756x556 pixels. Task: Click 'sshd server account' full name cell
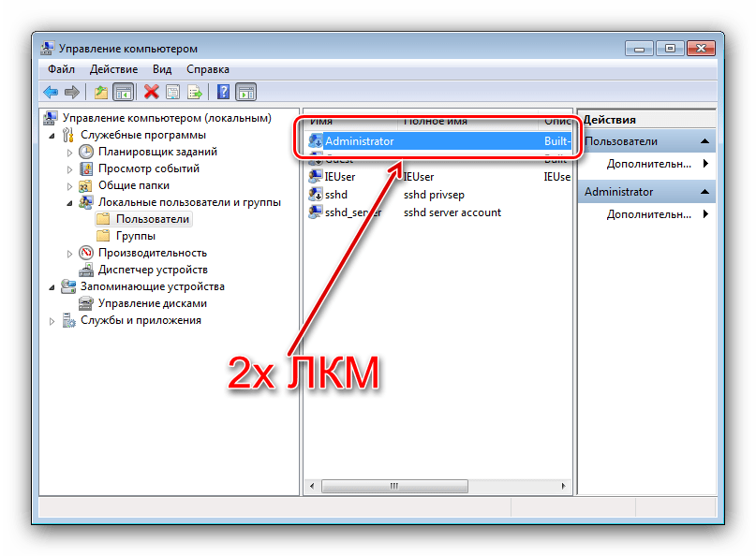452,212
